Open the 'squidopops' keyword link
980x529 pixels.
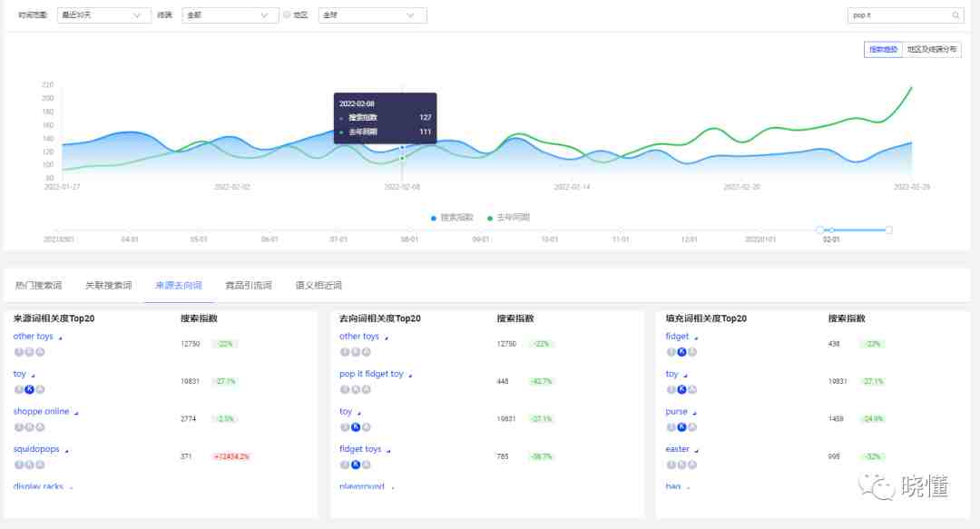coord(36,449)
